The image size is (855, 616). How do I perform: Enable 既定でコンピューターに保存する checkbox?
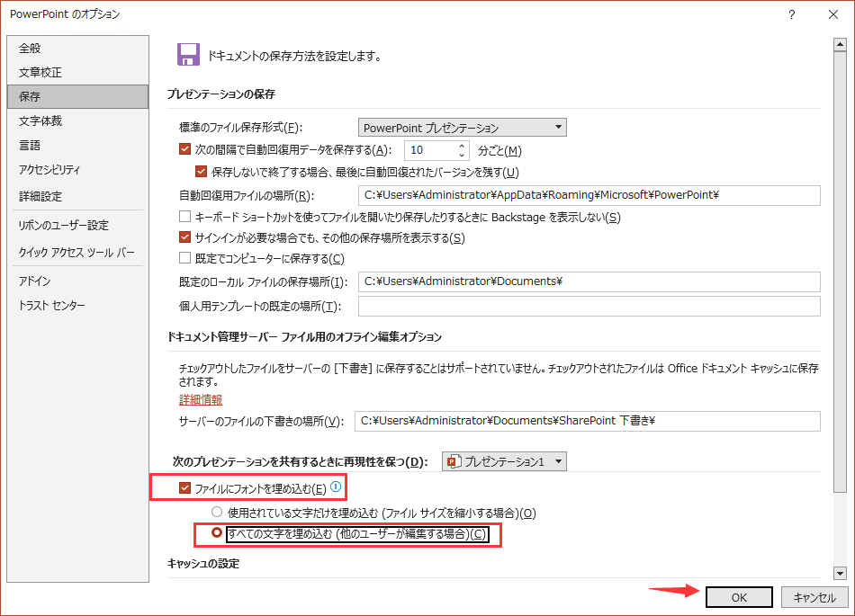click(187, 259)
